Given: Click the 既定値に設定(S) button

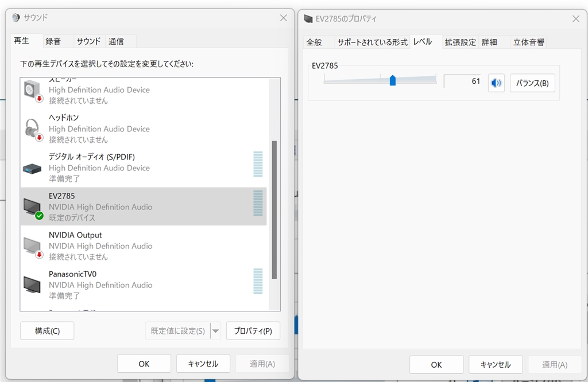Looking at the screenshot, I should tap(178, 331).
